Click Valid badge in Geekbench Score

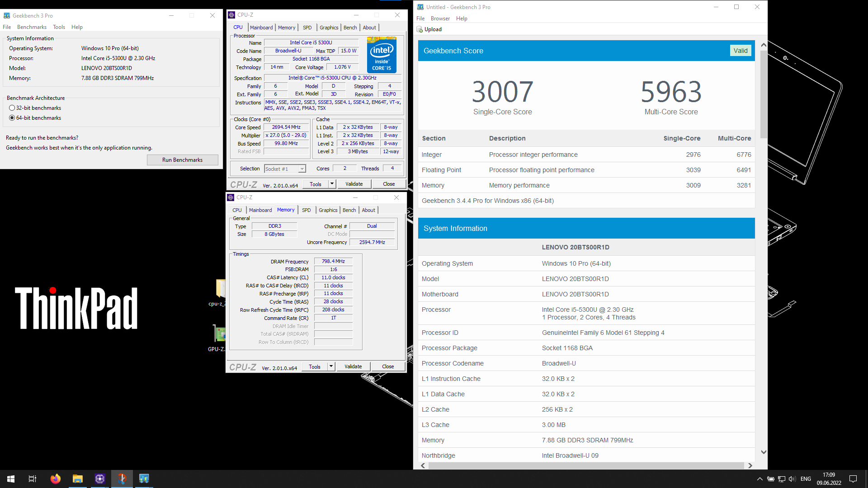point(741,51)
